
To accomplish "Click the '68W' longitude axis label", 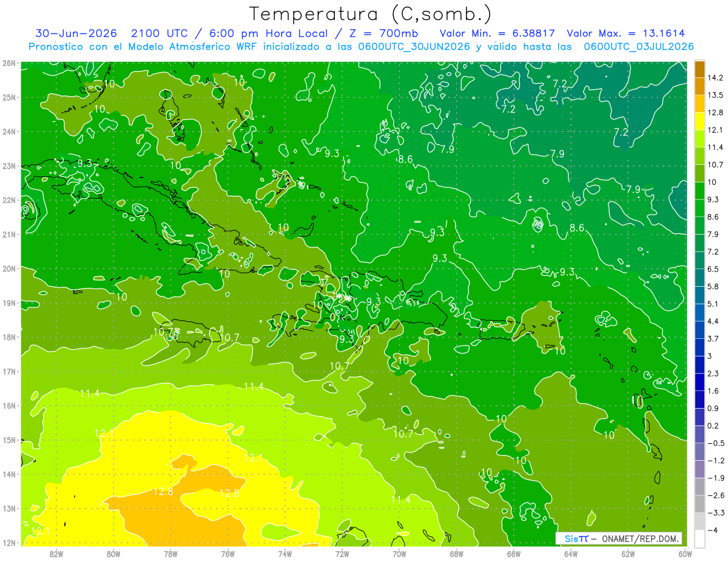I will 457,554.
